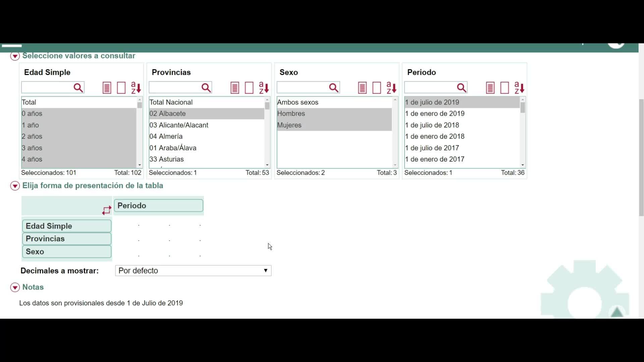The image size is (644, 362).
Task: Collapse the Notas section
Action: pos(15,287)
